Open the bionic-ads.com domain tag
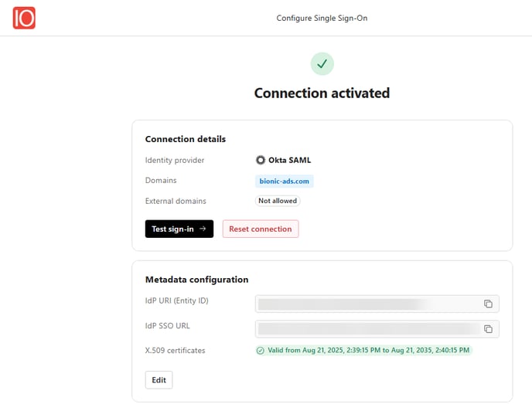Screen dimensions: 532x404 pos(284,182)
